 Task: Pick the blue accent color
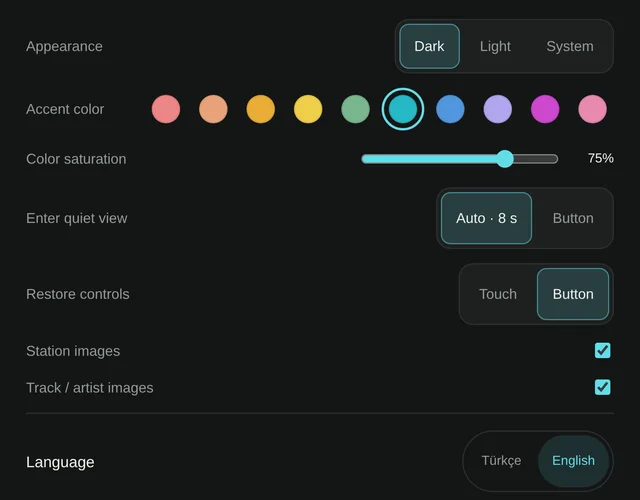pos(450,109)
